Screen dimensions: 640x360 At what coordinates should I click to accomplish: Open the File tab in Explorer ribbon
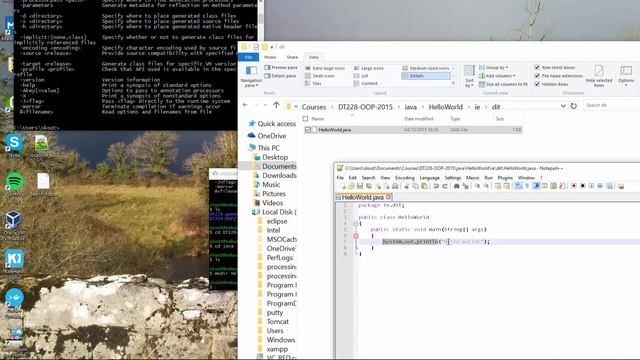(x=248, y=57)
